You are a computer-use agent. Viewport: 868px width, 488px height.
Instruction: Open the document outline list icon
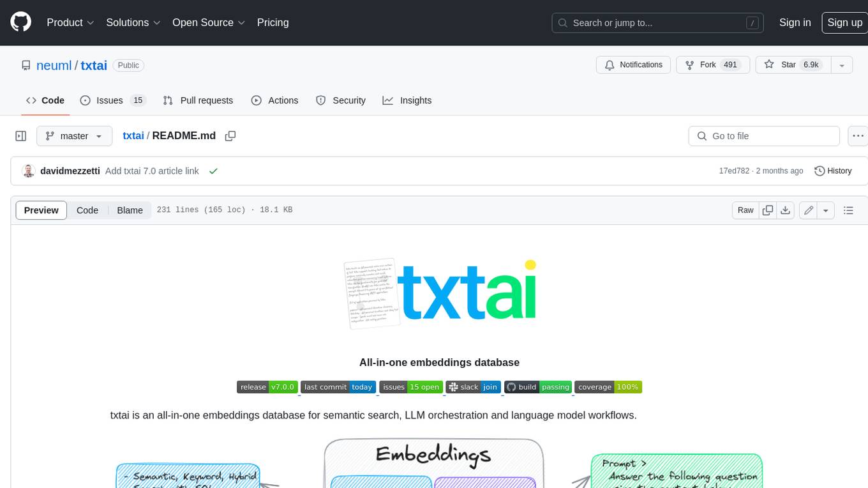(848, 210)
